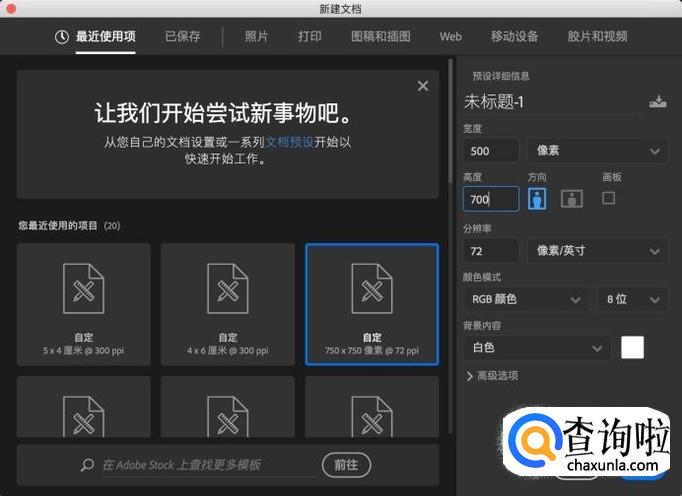The width and height of the screenshot is (682, 496).
Task: Select portrait orientation icon
Action: click(x=537, y=198)
